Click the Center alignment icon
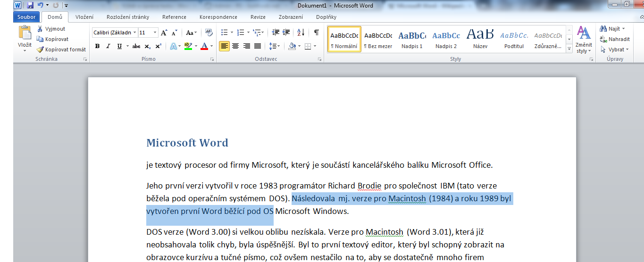The image size is (644, 262). click(235, 46)
